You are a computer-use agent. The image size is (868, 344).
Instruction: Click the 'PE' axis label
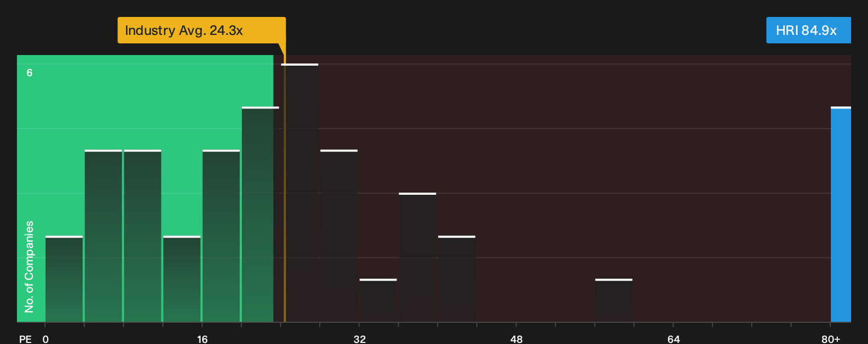click(x=25, y=339)
